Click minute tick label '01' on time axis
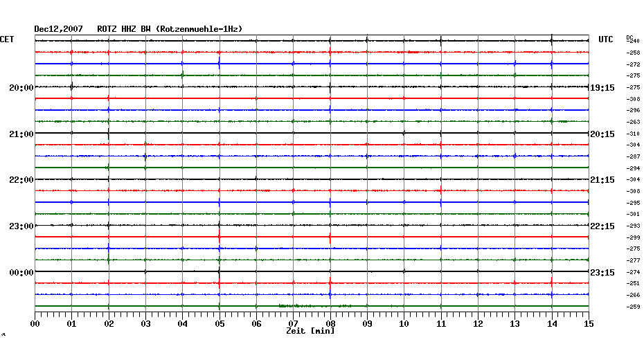 [x=72, y=324]
